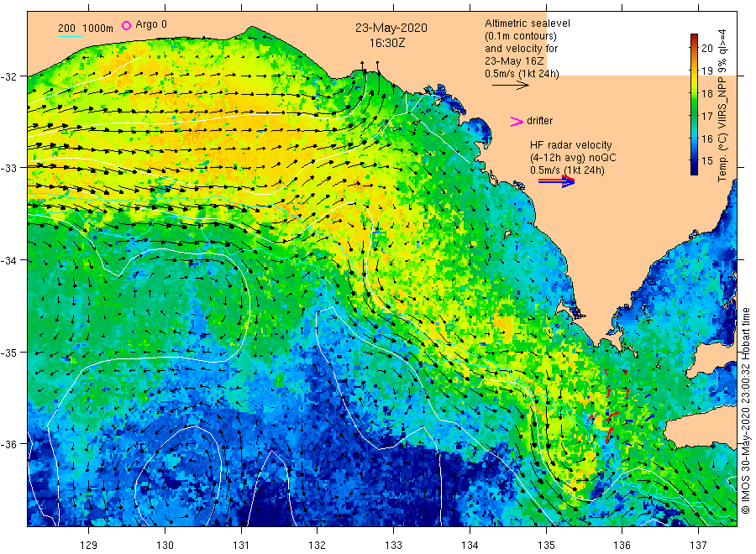Image resolution: width=756 pixels, height=554 pixels.
Task: Click the 'Argo 0' legend label
Action: (151, 24)
